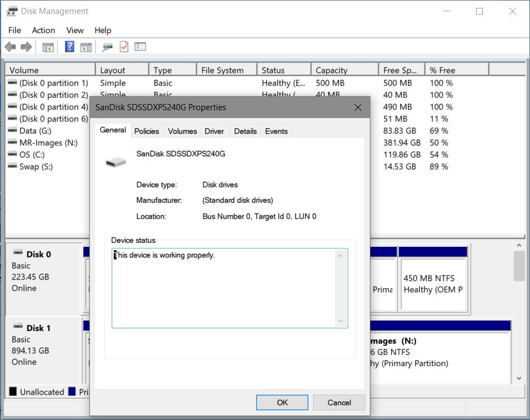Open the File menu
The height and width of the screenshot is (420, 530).
(15, 30)
